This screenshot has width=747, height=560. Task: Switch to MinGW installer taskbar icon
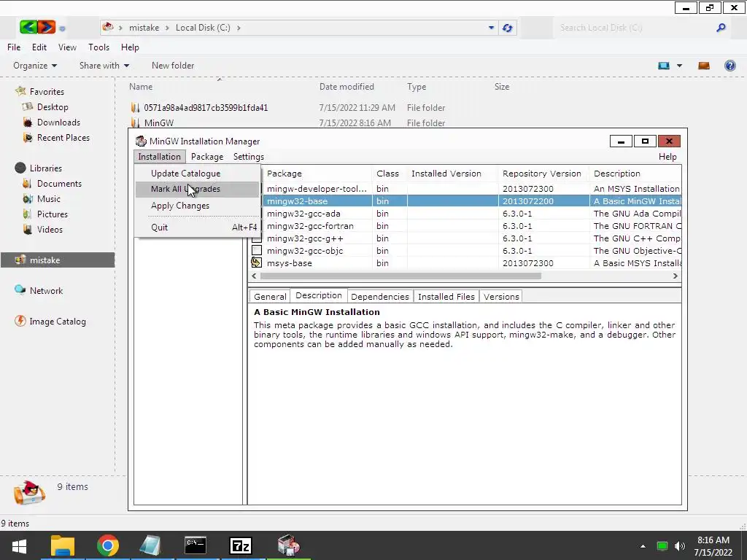(x=288, y=545)
